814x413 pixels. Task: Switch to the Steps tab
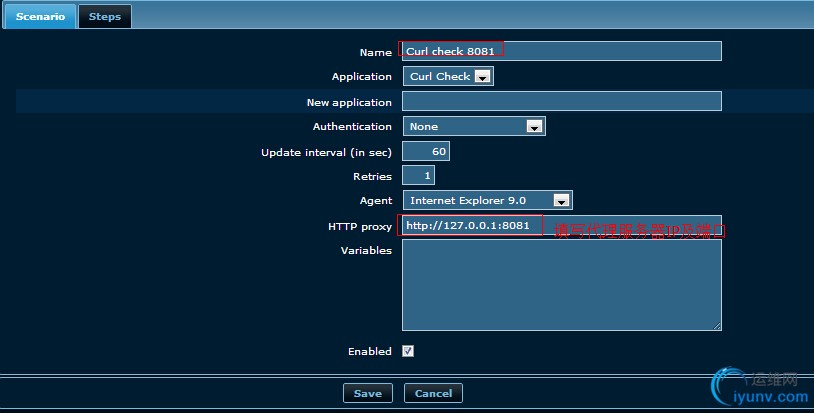click(105, 16)
